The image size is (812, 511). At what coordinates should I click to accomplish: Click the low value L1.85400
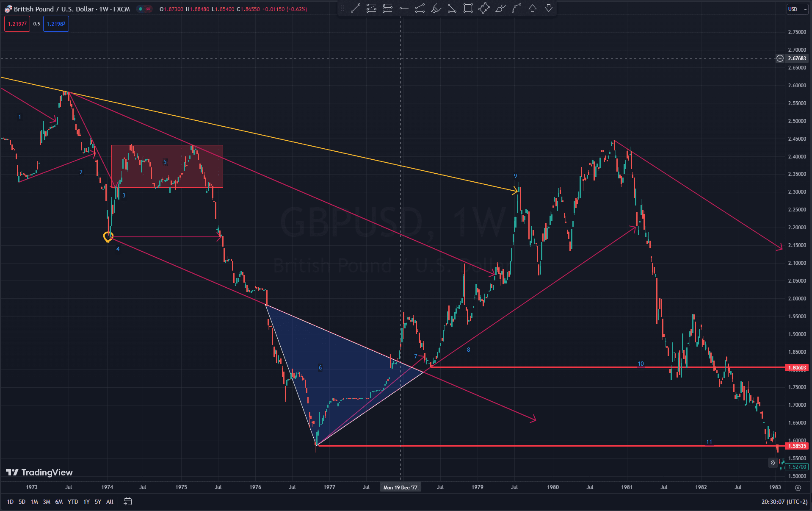coord(223,9)
